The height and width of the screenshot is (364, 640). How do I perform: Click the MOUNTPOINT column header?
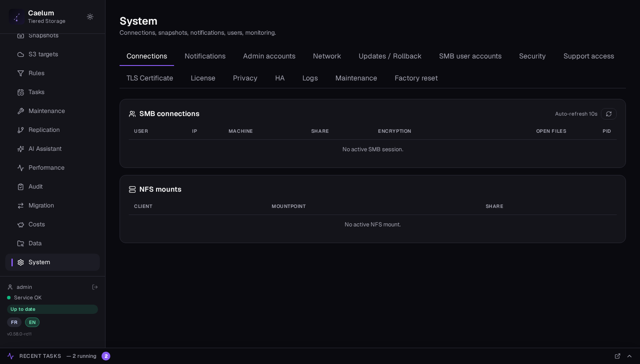tap(289, 207)
